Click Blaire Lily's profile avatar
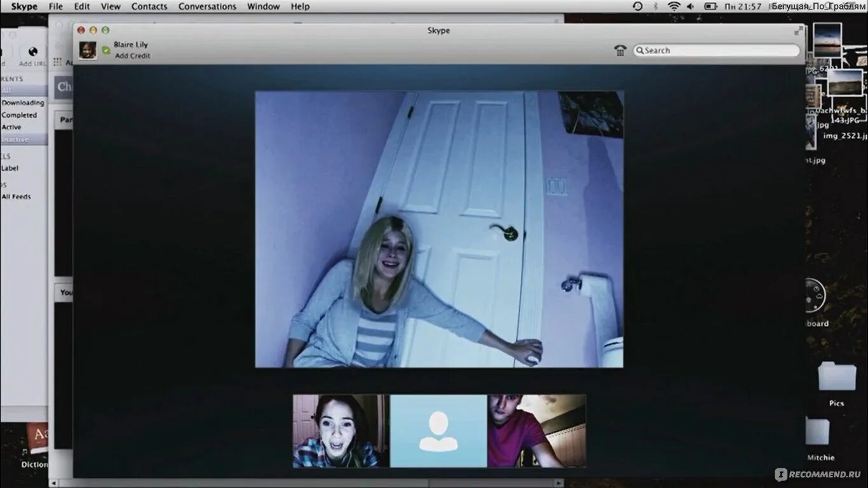 click(x=88, y=50)
